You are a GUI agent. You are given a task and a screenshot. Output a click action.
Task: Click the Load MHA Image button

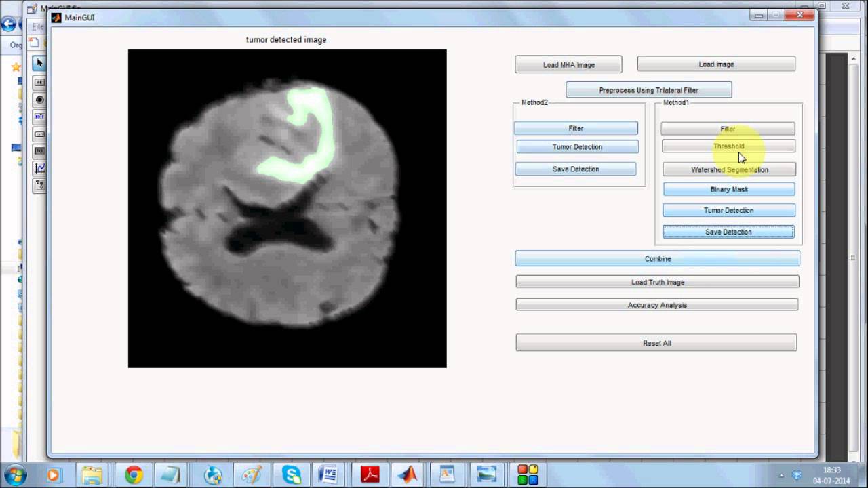(568, 64)
